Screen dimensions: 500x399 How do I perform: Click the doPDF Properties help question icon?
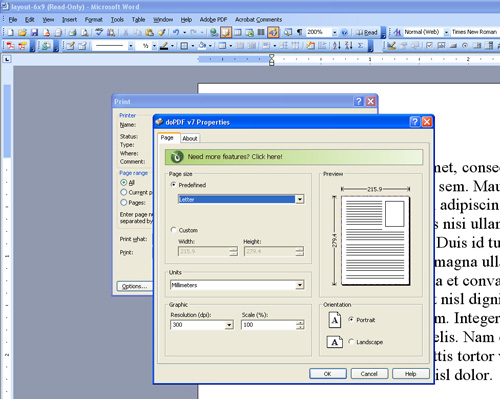415,122
